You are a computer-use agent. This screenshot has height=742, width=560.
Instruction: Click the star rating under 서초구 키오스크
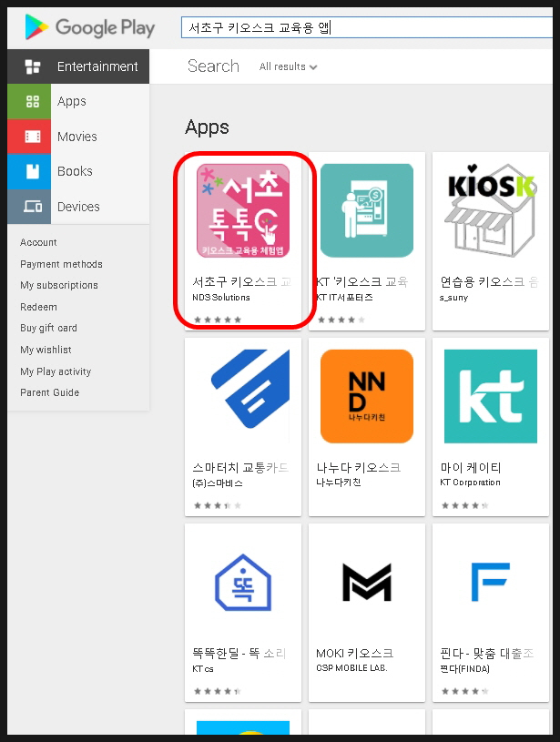coord(218,320)
